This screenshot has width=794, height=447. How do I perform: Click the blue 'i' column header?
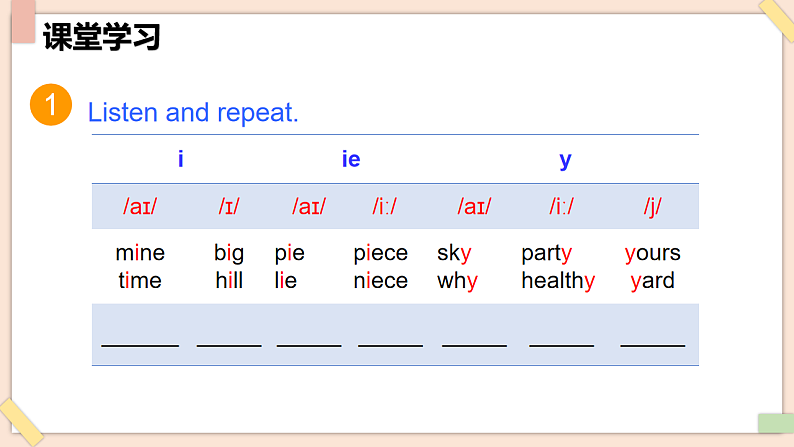click(181, 159)
